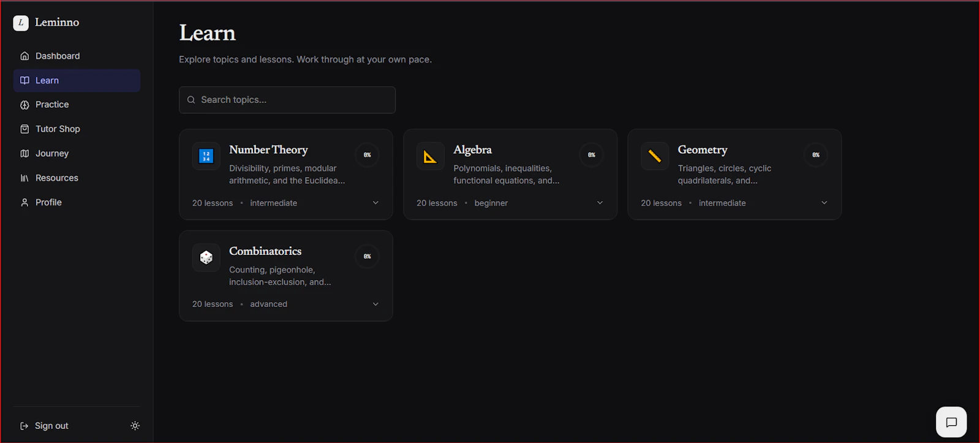Click the Resources library icon

point(24,178)
